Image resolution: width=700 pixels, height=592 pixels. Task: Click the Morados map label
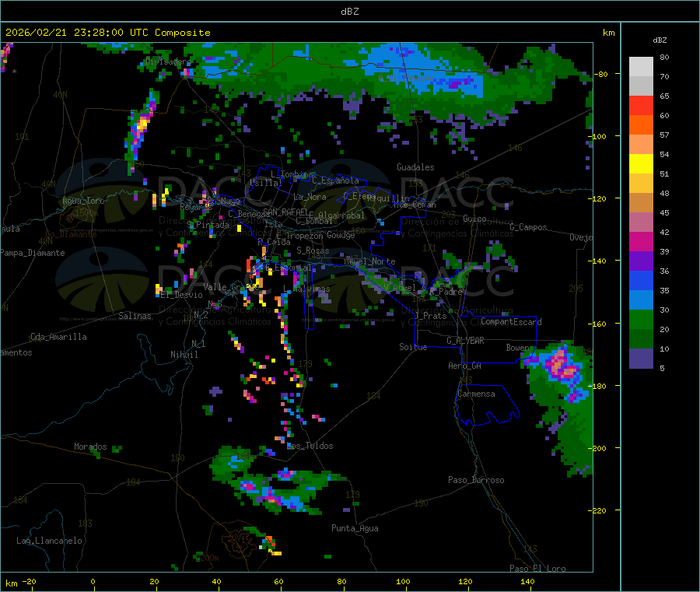point(90,447)
